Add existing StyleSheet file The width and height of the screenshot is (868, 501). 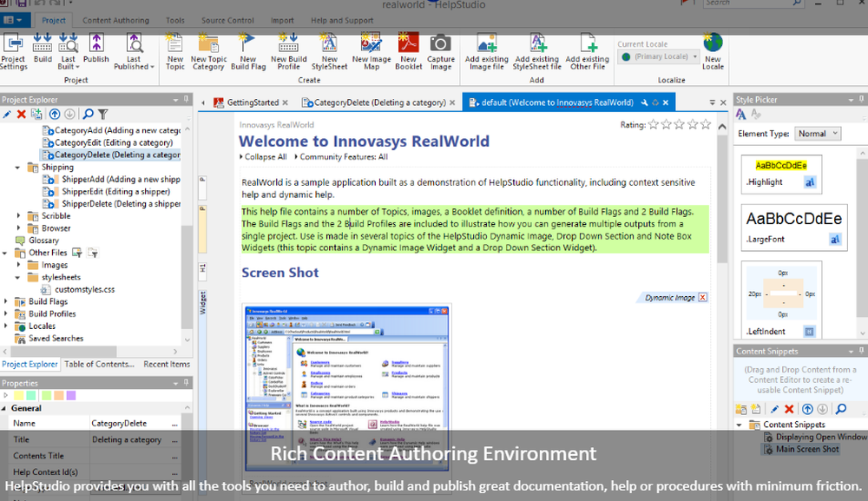(537, 51)
